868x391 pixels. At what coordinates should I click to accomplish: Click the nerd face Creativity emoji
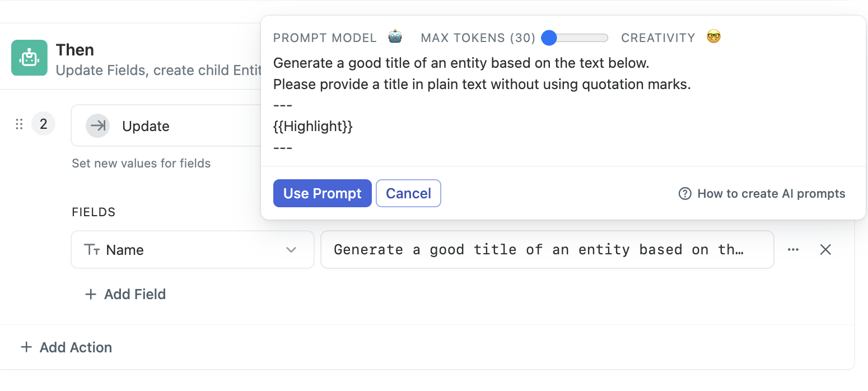(713, 37)
